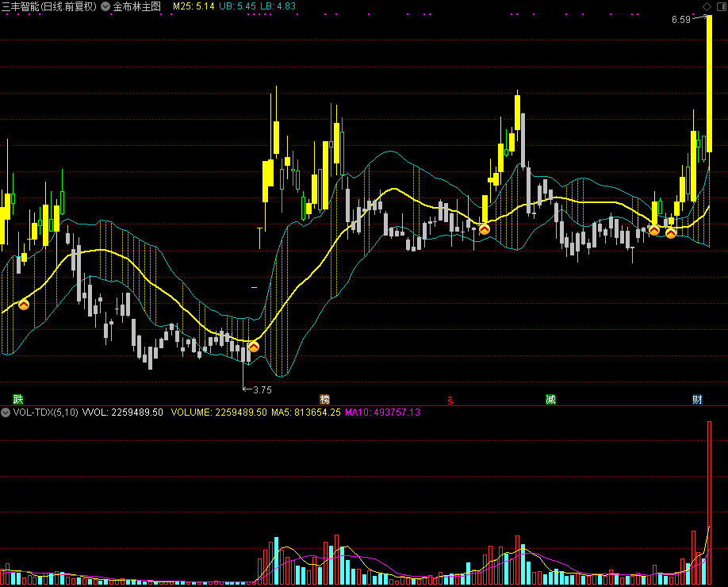Toggle the side panel icon at top right
The image size is (728, 587).
pos(722,6)
